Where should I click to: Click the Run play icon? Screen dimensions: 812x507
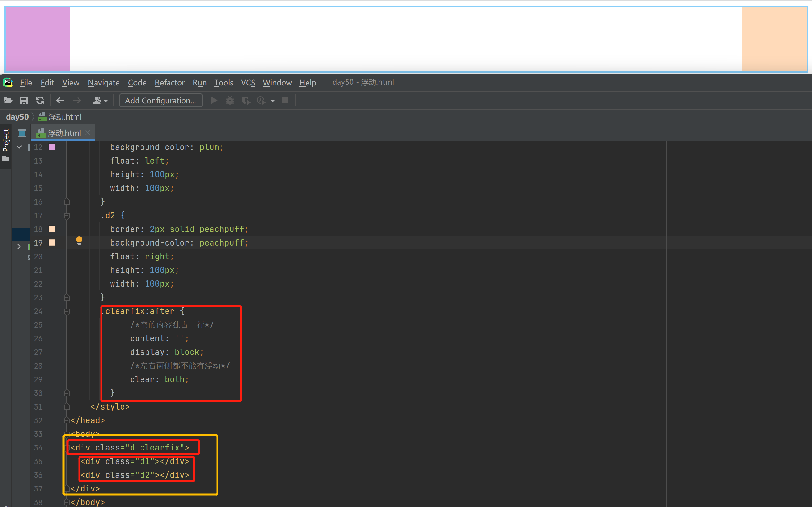(x=214, y=100)
